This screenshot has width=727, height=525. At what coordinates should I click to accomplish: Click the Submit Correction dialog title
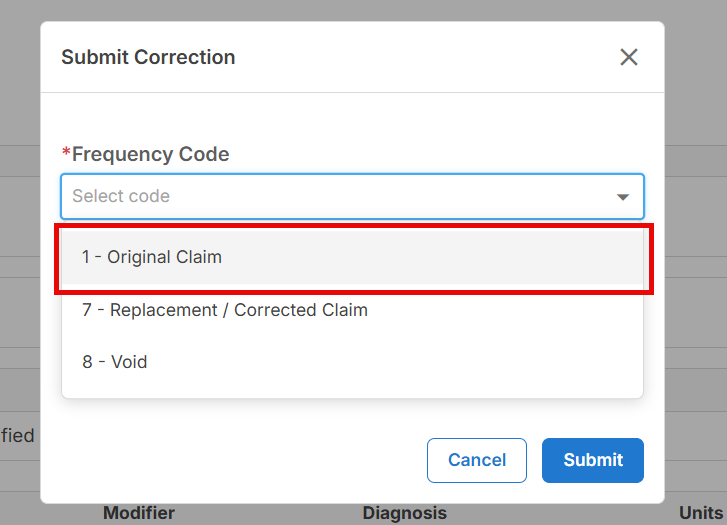148,57
